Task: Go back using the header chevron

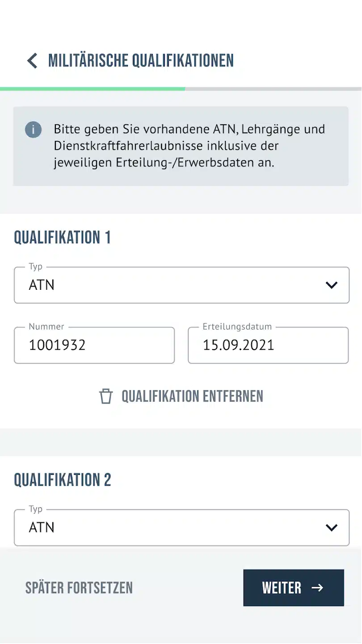Action: tap(32, 60)
